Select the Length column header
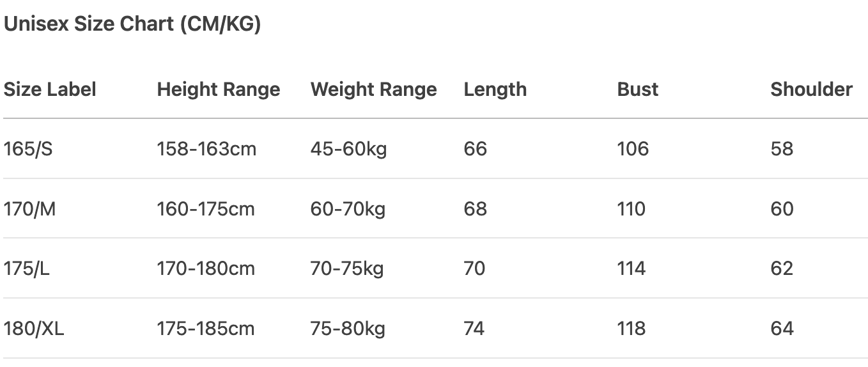 495,90
